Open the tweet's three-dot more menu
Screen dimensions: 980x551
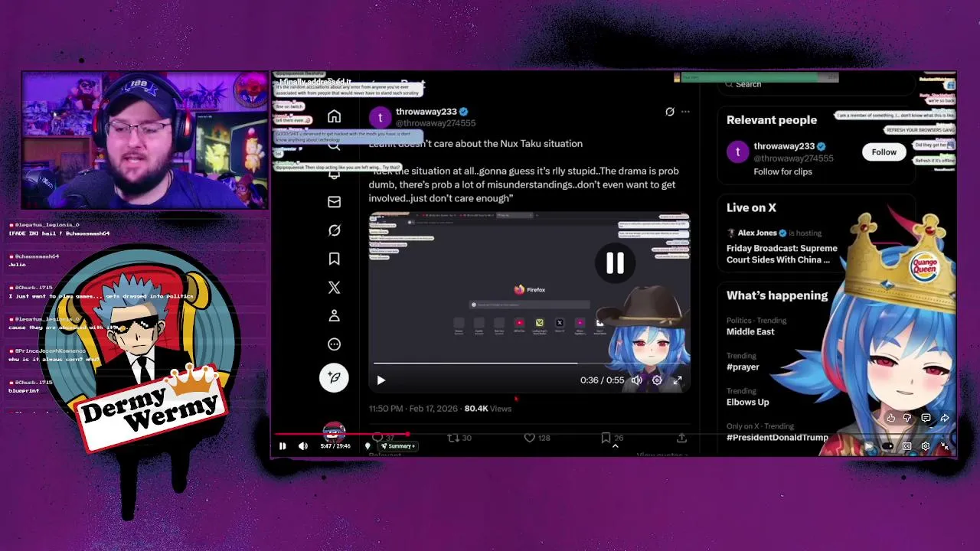pos(685,112)
